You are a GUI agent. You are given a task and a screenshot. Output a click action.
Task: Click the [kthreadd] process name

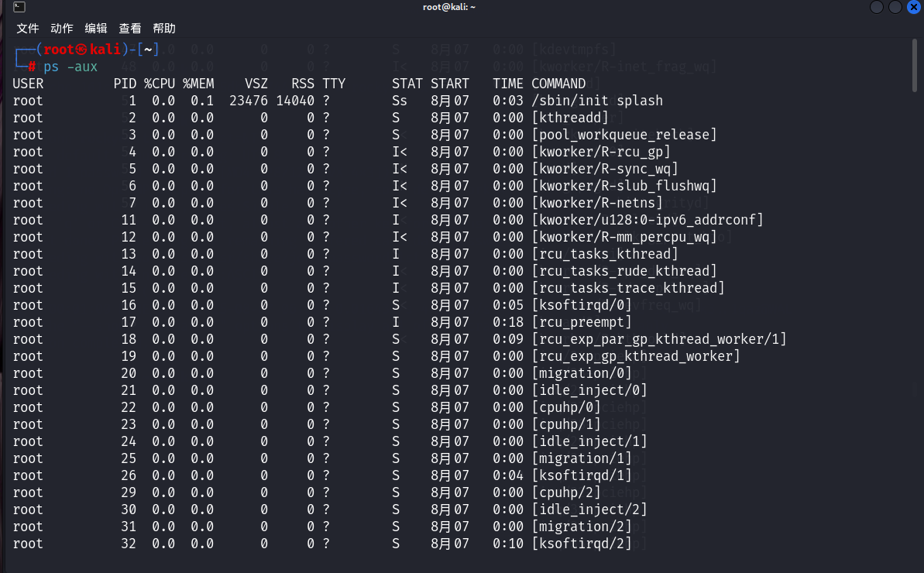(x=569, y=118)
